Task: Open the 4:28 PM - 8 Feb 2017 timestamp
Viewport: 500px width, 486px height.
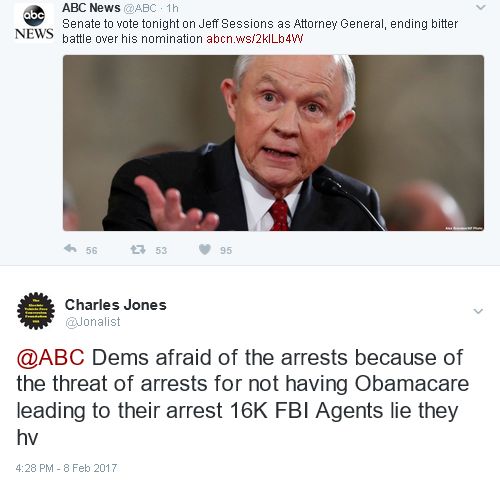Action: (66, 468)
